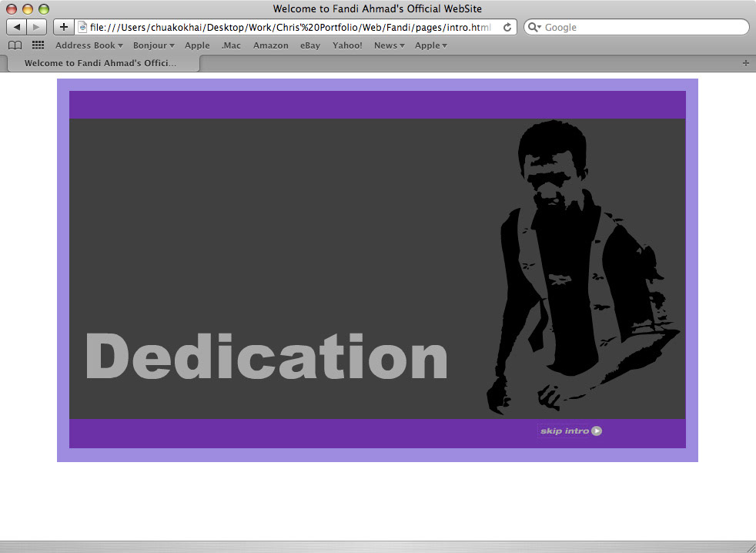756x553 pixels.
Task: Add bookmark with the plus button
Action: click(x=64, y=27)
